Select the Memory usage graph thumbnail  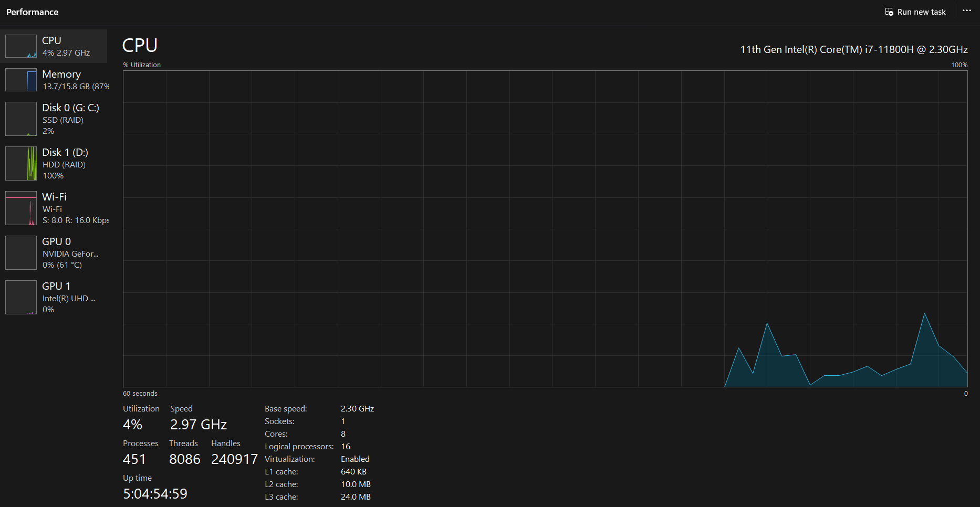pyautogui.click(x=21, y=80)
